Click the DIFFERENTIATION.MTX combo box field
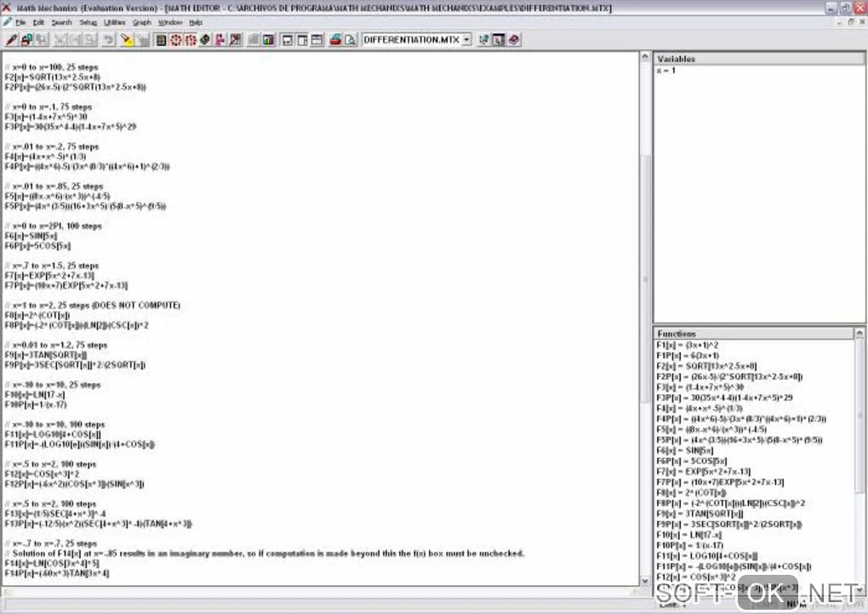Image resolution: width=868 pixels, height=614 pixels. tap(417, 40)
